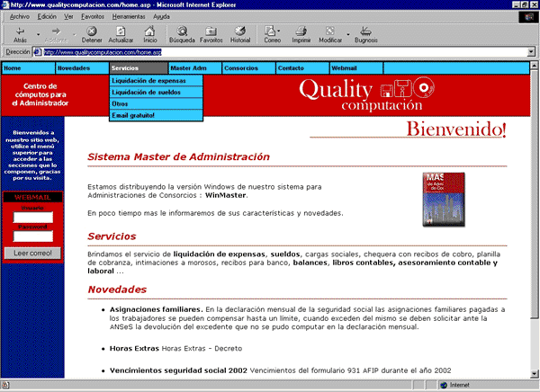The image size is (540, 392).
Task: Click the Adelante forward button
Action: 56,35
